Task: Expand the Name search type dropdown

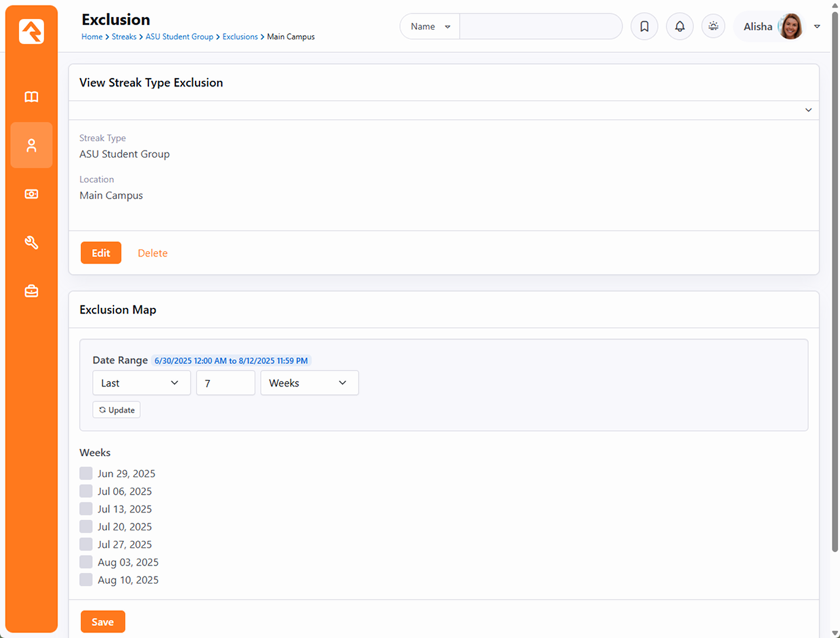Action: (430, 27)
